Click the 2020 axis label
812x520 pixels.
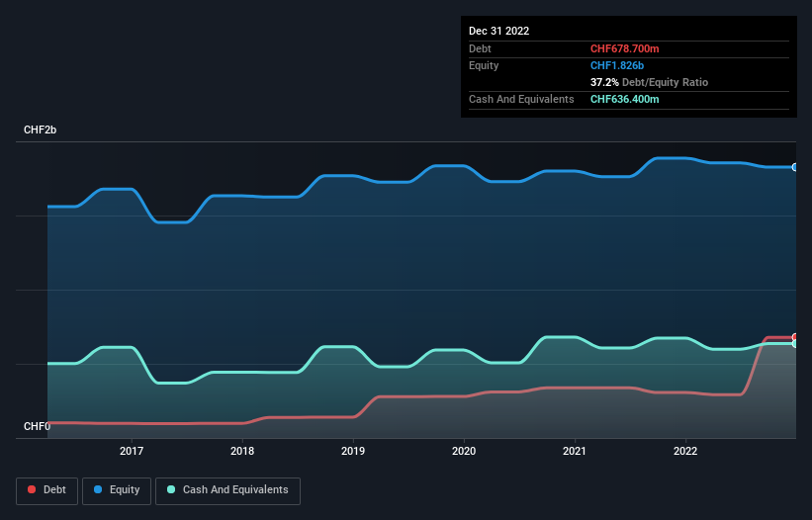click(464, 451)
